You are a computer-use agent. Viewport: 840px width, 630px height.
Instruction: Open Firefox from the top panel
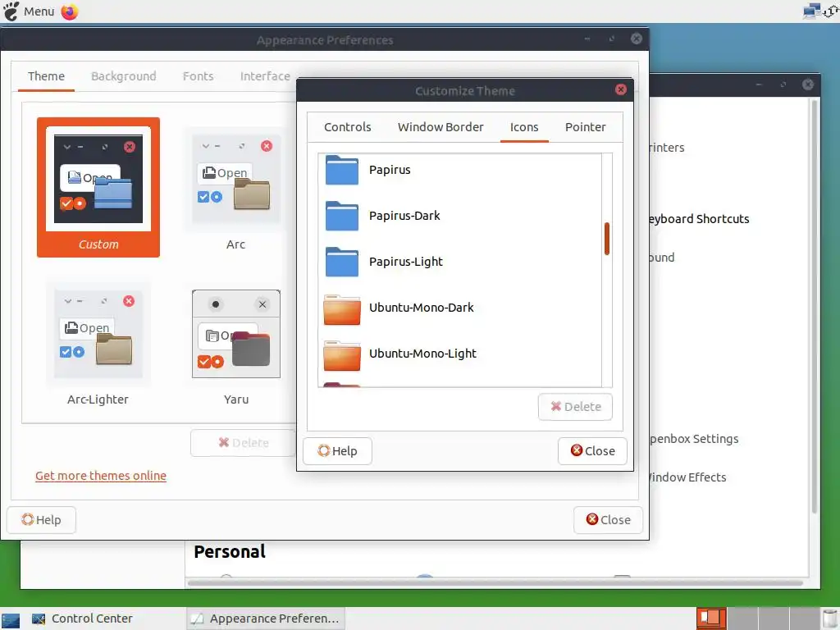coord(69,11)
